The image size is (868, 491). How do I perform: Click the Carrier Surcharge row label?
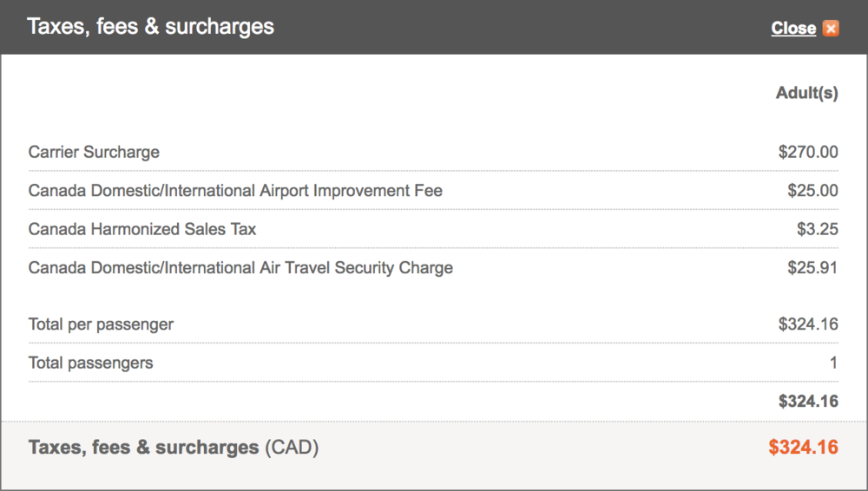coord(94,152)
